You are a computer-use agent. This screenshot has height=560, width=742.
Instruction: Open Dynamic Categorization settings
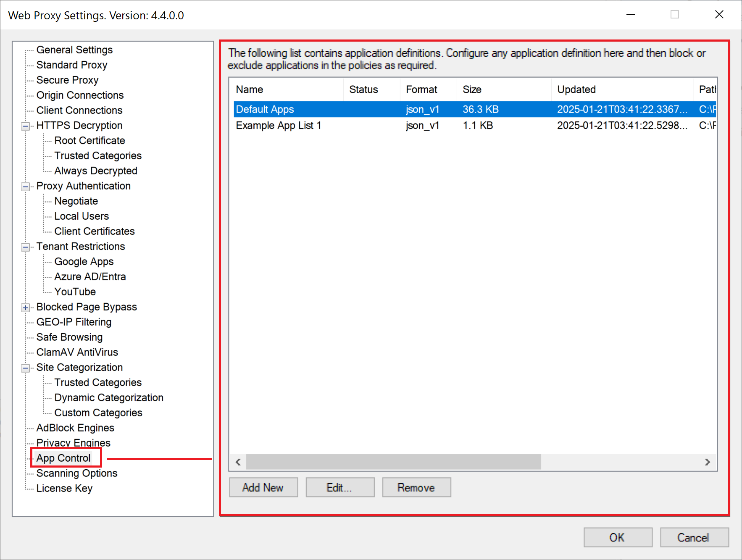(x=109, y=398)
